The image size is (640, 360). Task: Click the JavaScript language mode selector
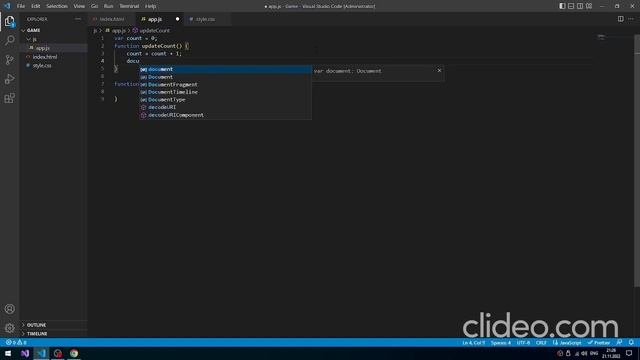coord(567,343)
